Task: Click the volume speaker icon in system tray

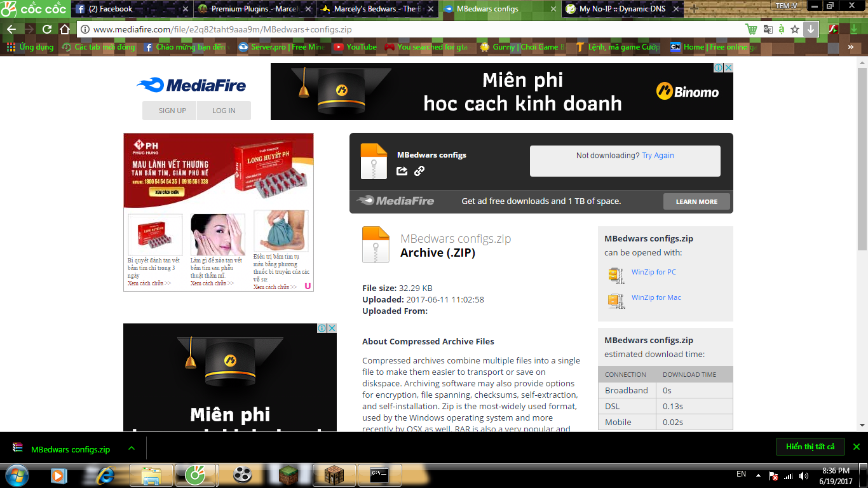Action: pyautogui.click(x=804, y=475)
